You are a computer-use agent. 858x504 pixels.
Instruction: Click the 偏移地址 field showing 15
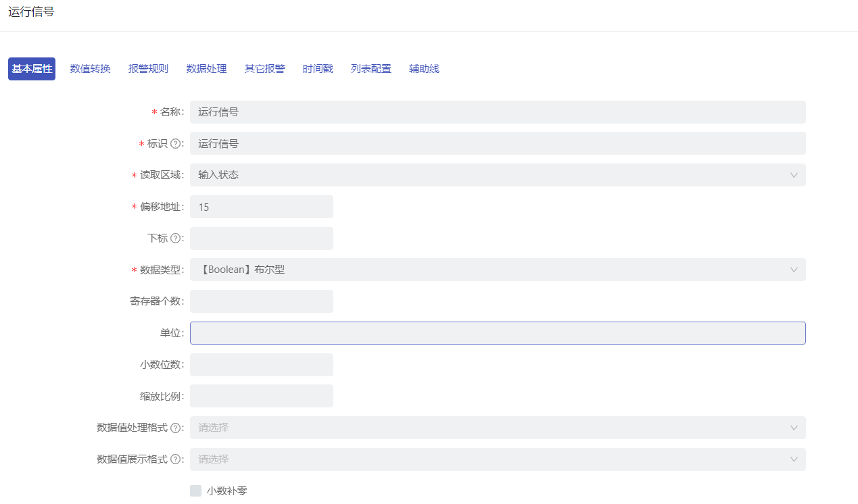[x=262, y=207]
